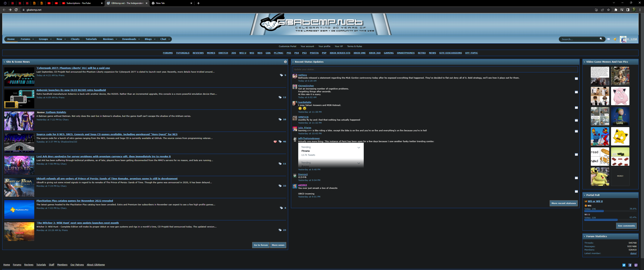The width and height of the screenshot is (644, 270).
Task: Reload the page
Action: (x=16, y=10)
